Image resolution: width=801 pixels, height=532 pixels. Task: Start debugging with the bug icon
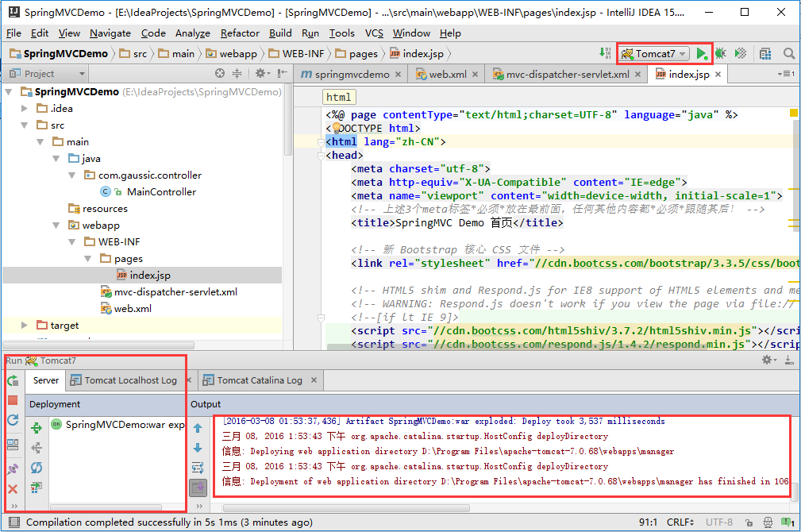click(x=720, y=53)
